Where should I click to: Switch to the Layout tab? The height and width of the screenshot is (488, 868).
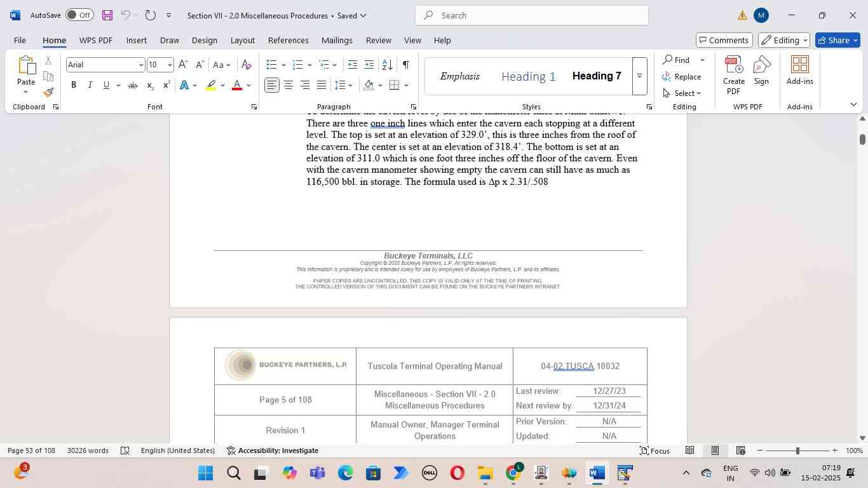(242, 40)
